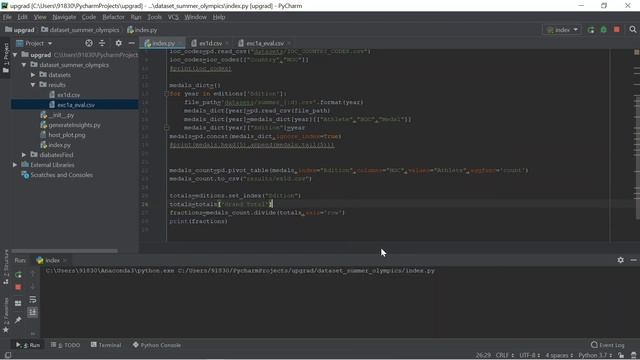
Task: Open the Terminal tool window
Action: pos(106,345)
